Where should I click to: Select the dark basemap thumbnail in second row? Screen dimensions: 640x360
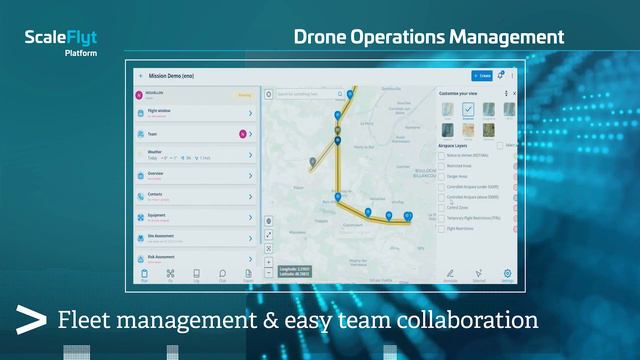[x=448, y=130]
